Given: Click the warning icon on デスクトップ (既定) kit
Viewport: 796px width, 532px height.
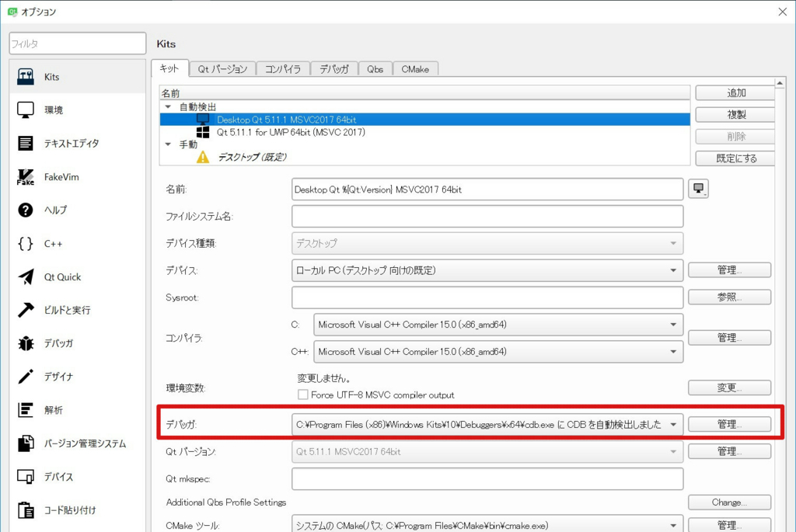Looking at the screenshot, I should click(x=203, y=157).
